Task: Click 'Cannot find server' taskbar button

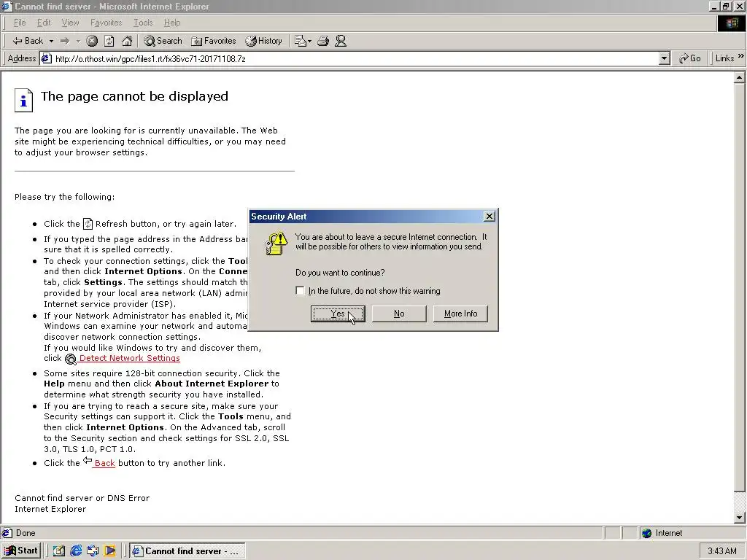Action: (187, 551)
